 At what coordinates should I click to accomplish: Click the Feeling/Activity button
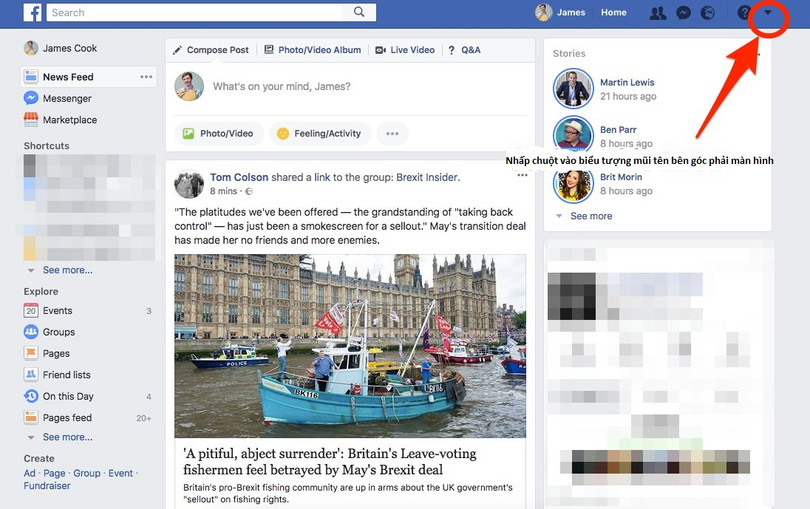(x=320, y=133)
